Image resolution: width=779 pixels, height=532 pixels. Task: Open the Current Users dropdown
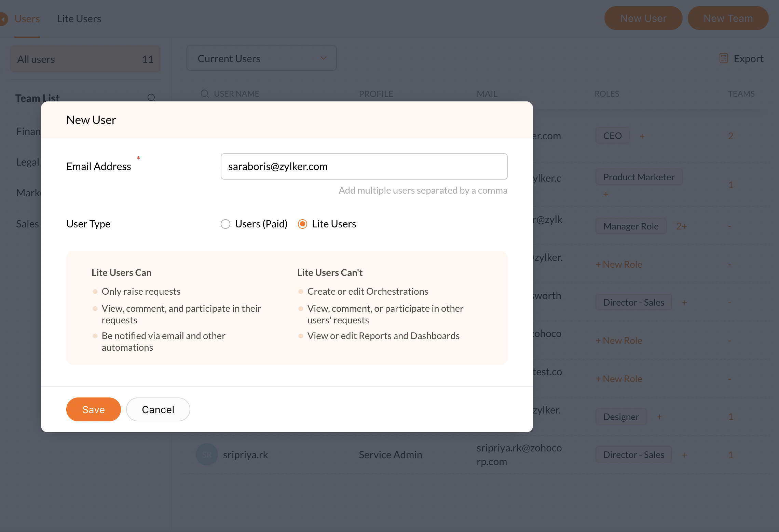pos(261,58)
